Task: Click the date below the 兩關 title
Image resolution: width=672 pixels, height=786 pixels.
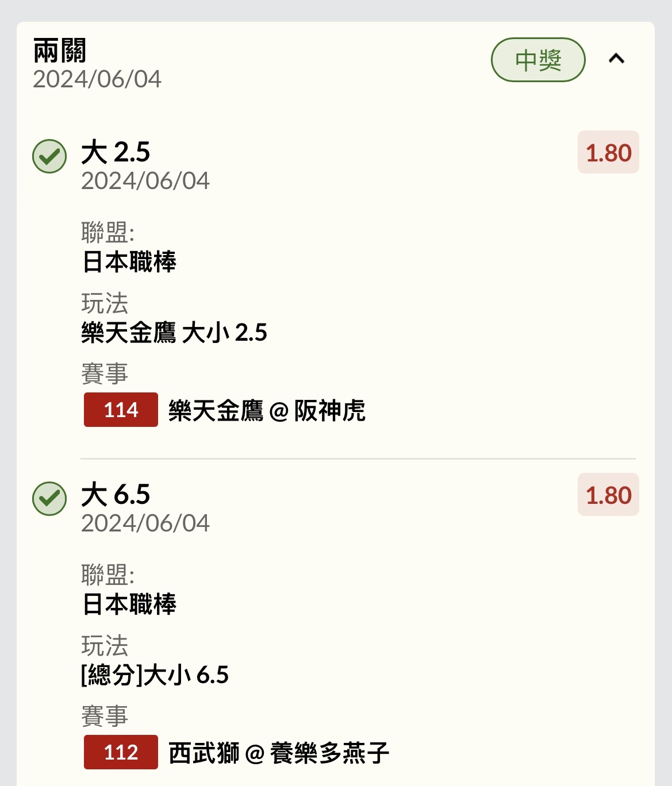Action: tap(97, 79)
